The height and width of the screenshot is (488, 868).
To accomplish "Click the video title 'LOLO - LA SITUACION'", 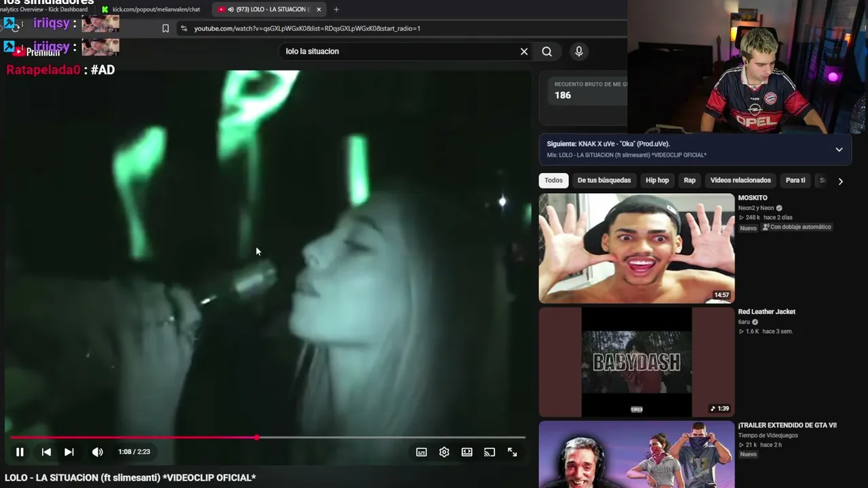I will pos(130,478).
